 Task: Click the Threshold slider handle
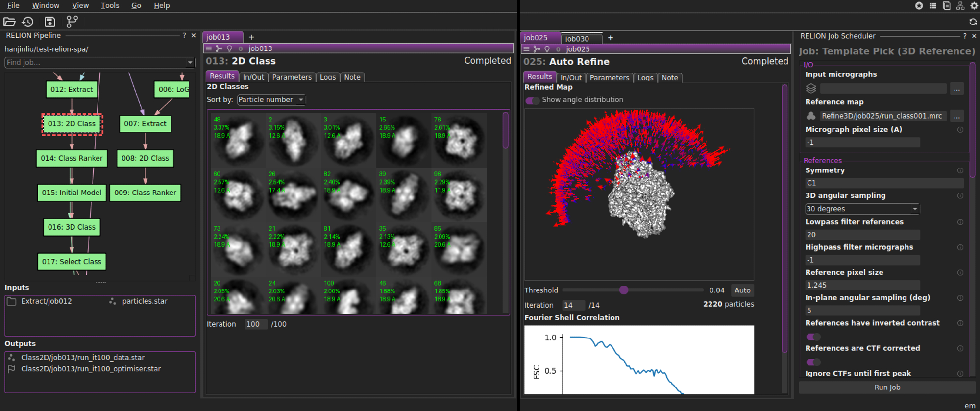pyautogui.click(x=623, y=290)
